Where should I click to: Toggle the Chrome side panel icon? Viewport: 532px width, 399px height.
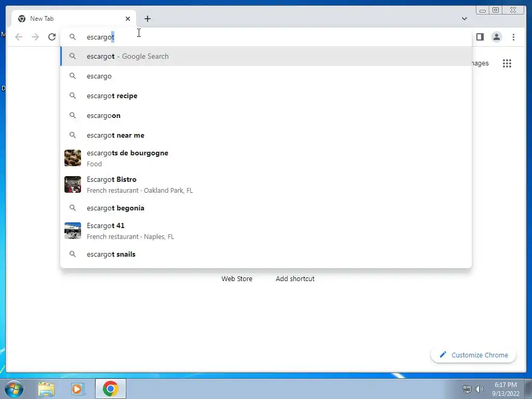[x=480, y=37]
